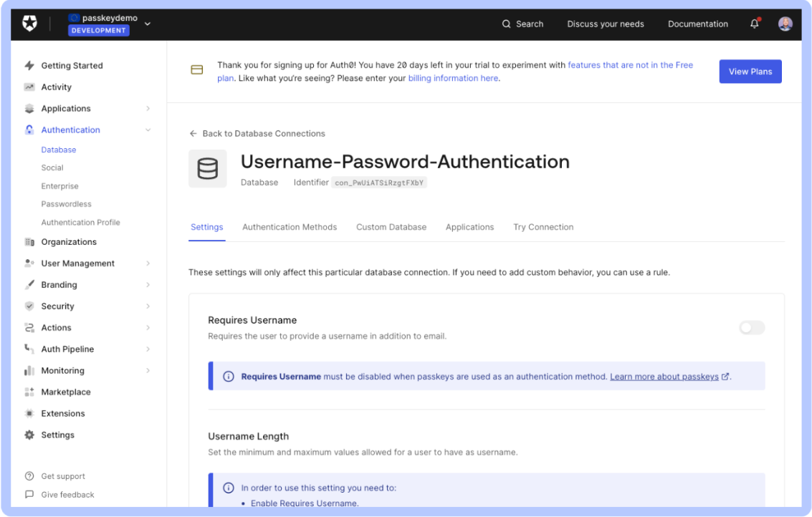Click the back arrow to Database Connections
This screenshot has width=812, height=517.
click(x=194, y=133)
